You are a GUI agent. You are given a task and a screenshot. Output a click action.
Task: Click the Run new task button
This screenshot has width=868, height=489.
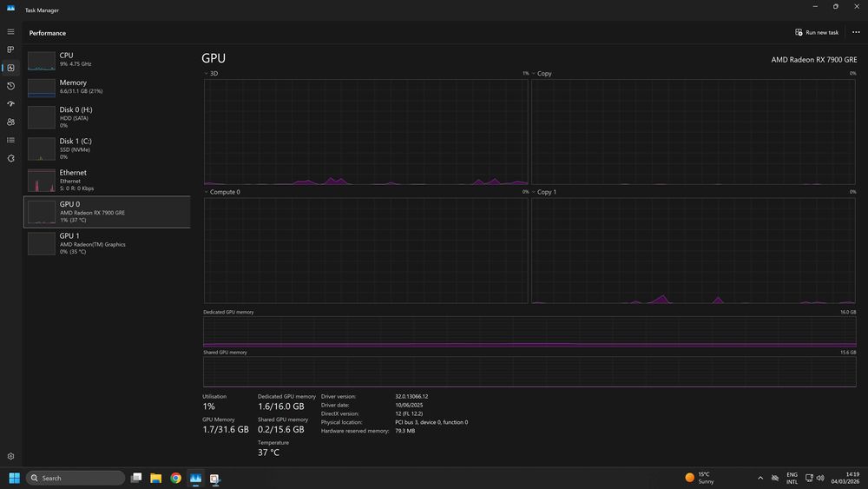[817, 32]
